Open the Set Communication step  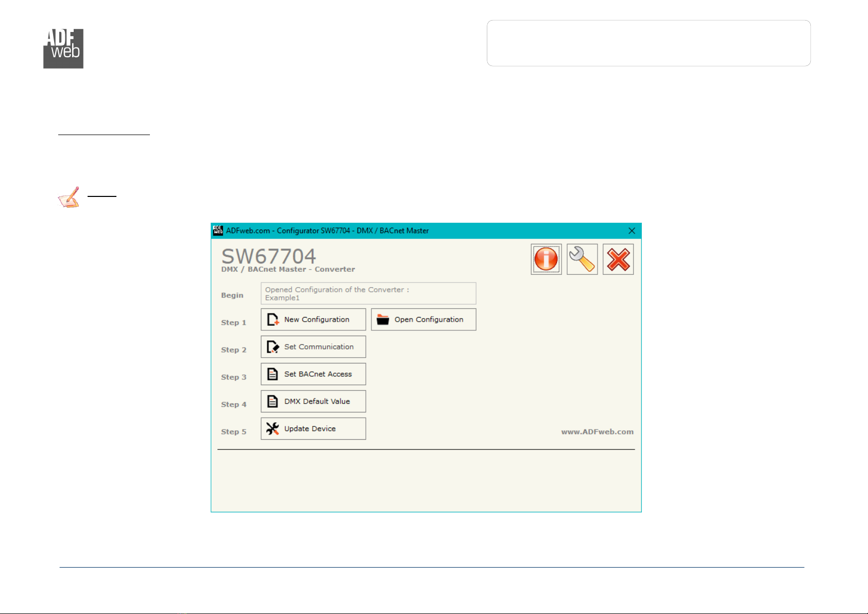pos(313,347)
